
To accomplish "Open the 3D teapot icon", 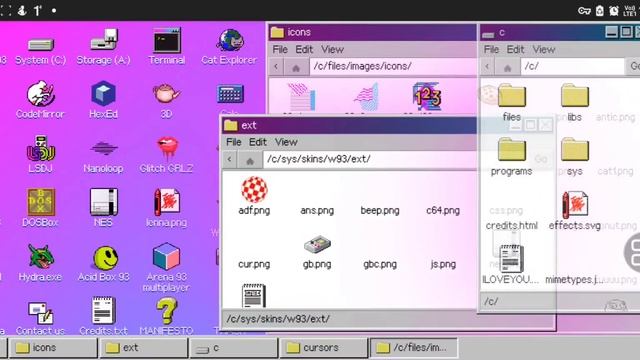I will click(166, 100).
